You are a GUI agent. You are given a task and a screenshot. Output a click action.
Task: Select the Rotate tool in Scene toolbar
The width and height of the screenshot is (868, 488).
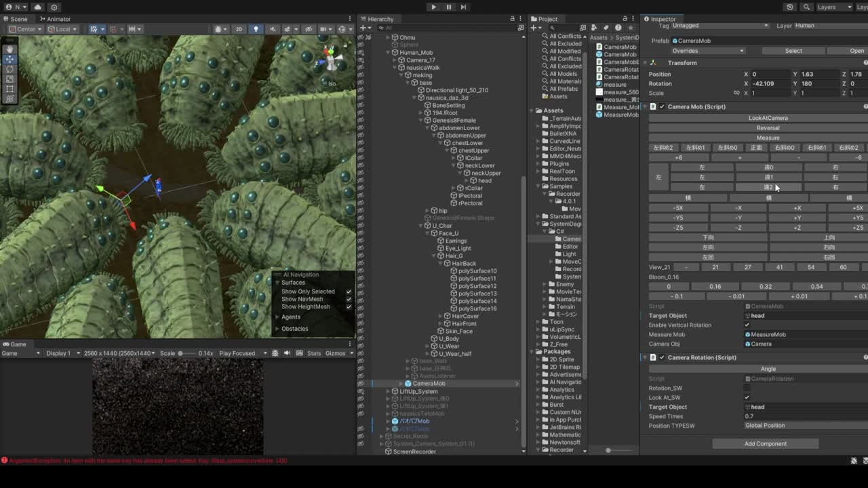(9, 69)
